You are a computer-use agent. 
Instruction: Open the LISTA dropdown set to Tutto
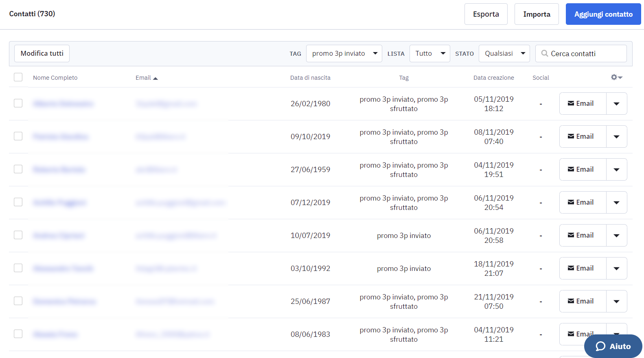point(429,53)
